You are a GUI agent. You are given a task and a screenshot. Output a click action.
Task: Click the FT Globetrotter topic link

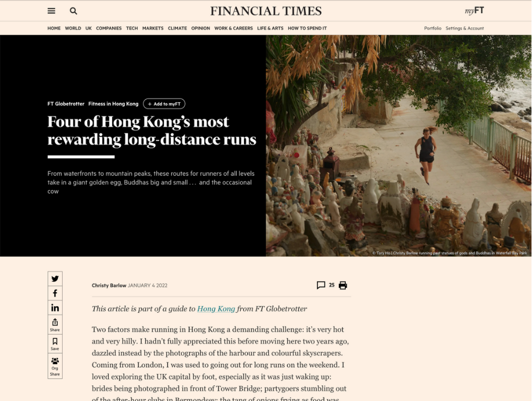[66, 104]
